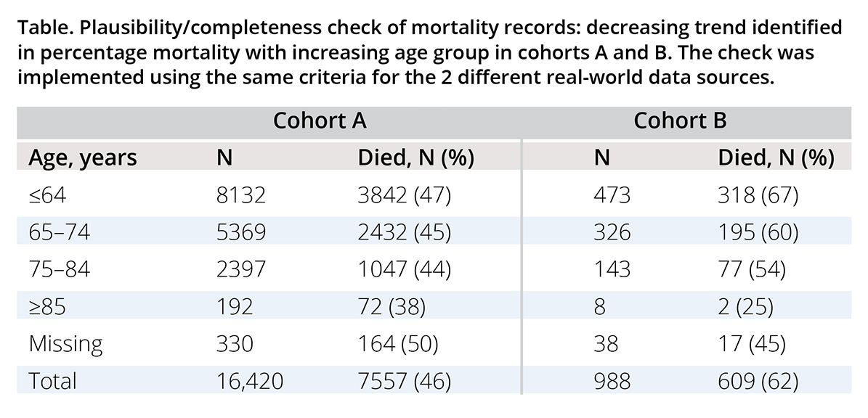This screenshot has height=418, width=868.
Task: Click the Cohort B header
Action: coord(680,121)
